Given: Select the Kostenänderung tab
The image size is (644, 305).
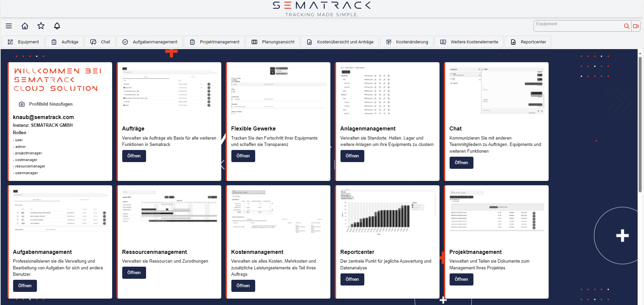Looking at the screenshot, I should (x=407, y=42).
